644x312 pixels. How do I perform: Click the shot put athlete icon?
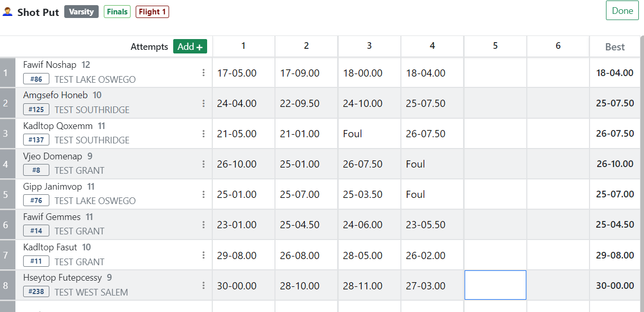tap(8, 12)
